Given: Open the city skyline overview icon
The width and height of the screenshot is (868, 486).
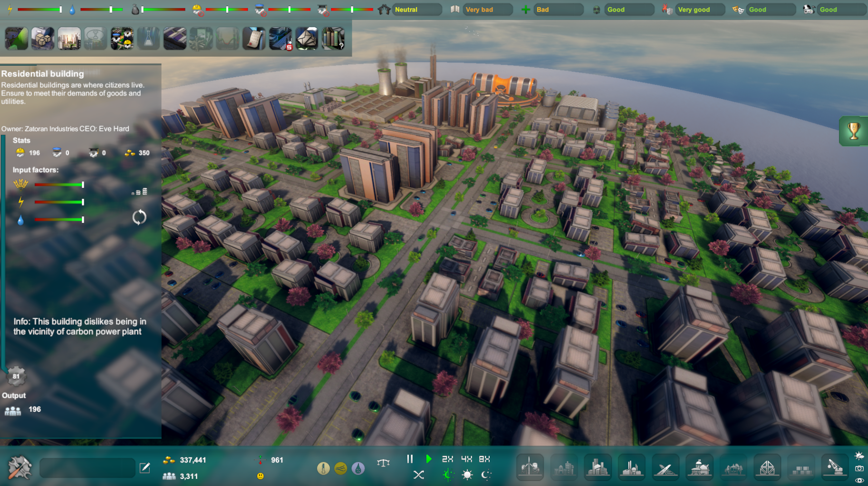Looking at the screenshot, I should (69, 39).
